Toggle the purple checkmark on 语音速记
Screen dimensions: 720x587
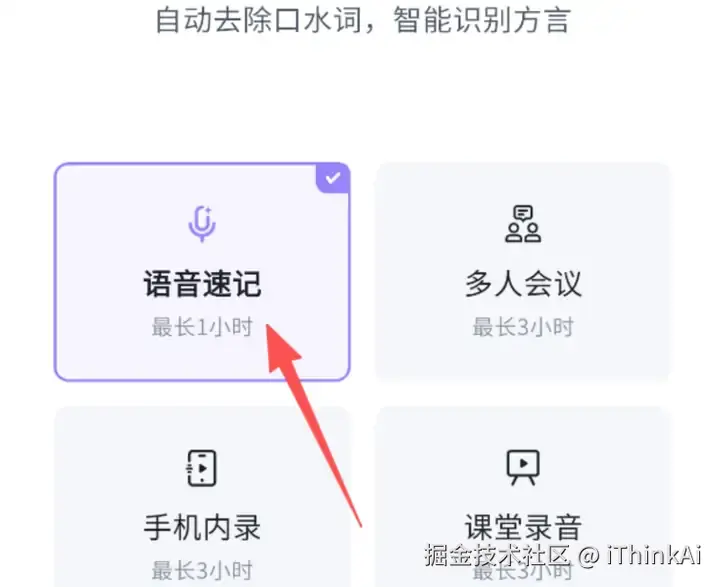333,178
